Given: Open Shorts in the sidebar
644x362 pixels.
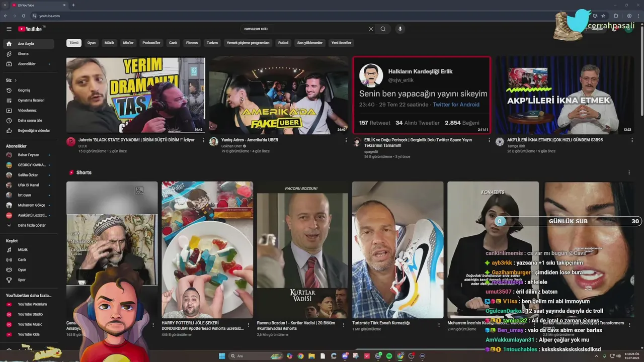Looking at the screenshot, I should (x=30, y=54).
